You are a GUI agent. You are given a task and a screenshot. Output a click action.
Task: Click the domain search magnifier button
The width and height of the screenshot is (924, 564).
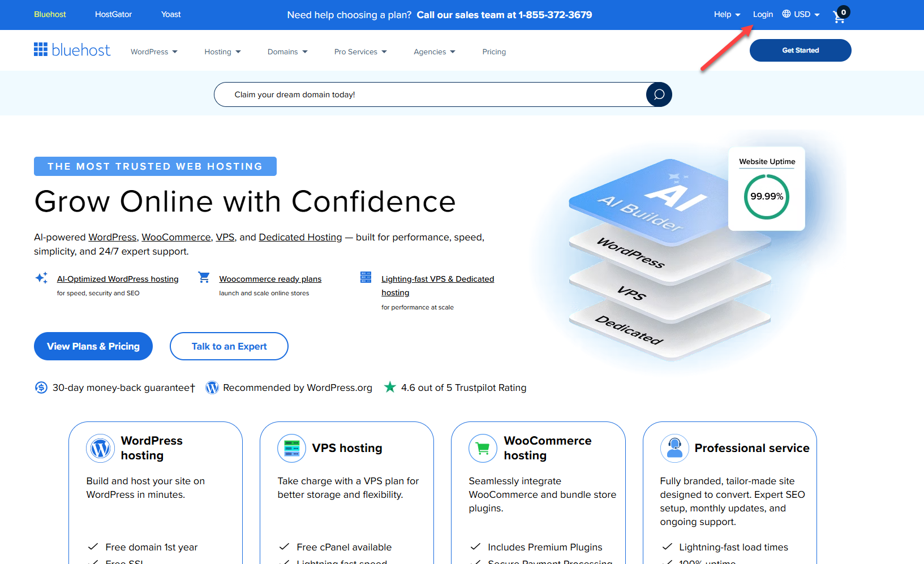pyautogui.click(x=659, y=94)
